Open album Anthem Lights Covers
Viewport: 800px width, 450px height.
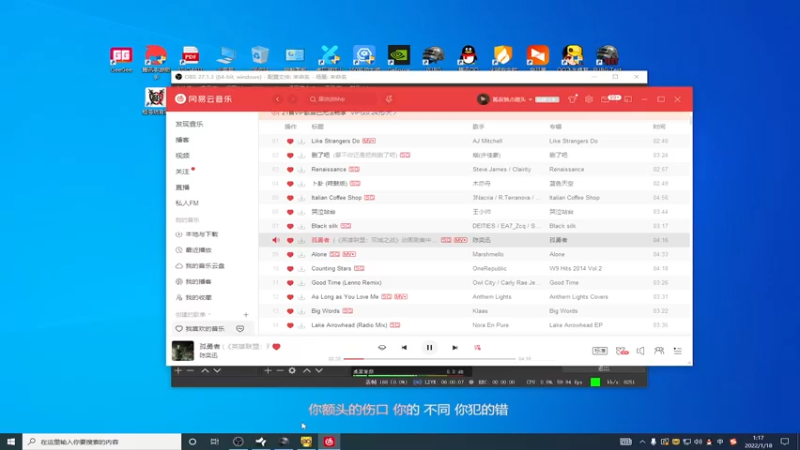579,296
